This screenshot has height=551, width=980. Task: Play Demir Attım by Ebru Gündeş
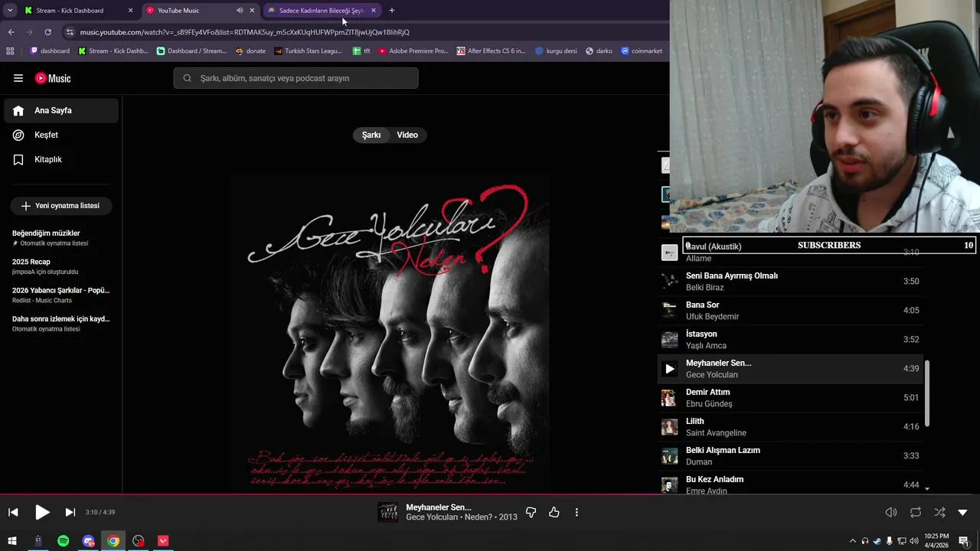pos(791,397)
